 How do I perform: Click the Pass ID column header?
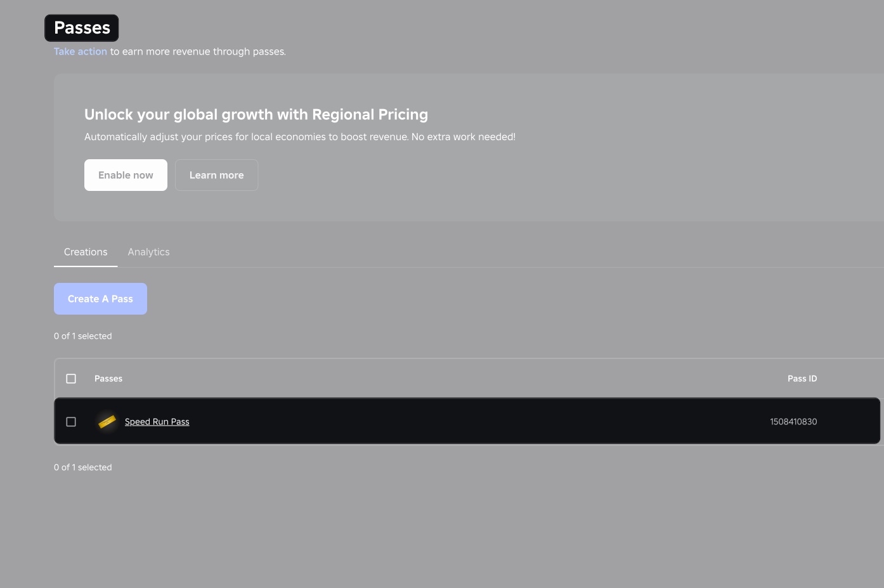click(802, 378)
